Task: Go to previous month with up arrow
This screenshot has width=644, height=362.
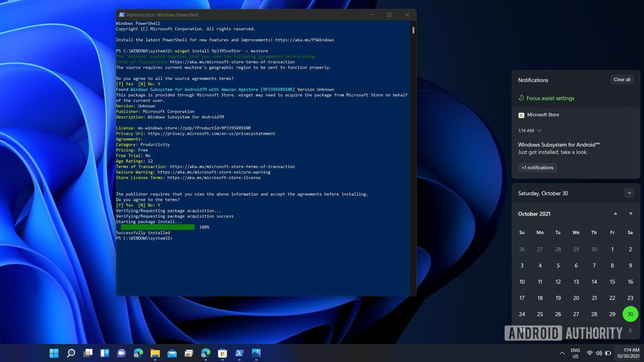Action: click(x=615, y=214)
